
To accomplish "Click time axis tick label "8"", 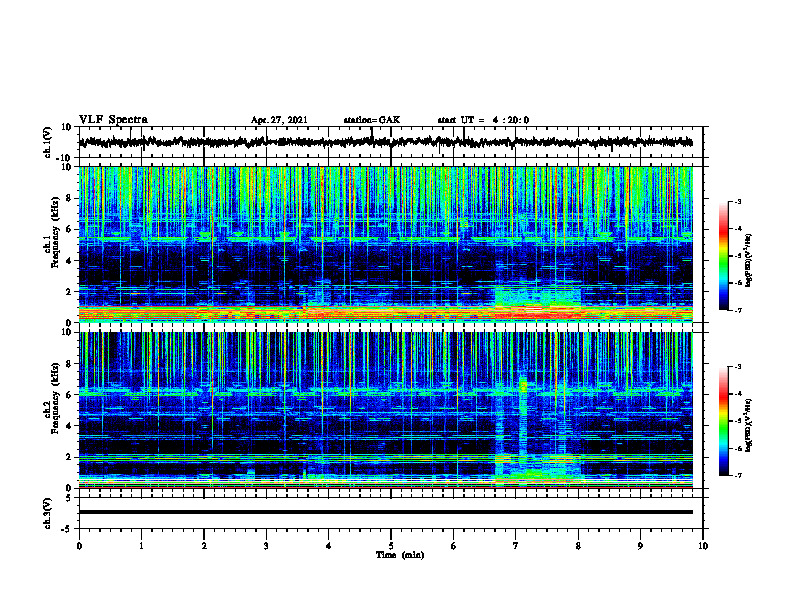I will (578, 546).
